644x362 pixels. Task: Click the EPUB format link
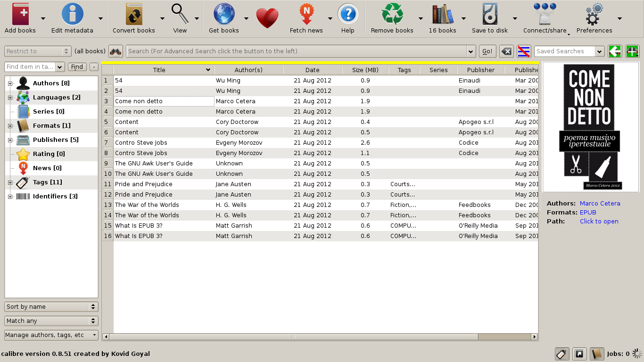[588, 213]
